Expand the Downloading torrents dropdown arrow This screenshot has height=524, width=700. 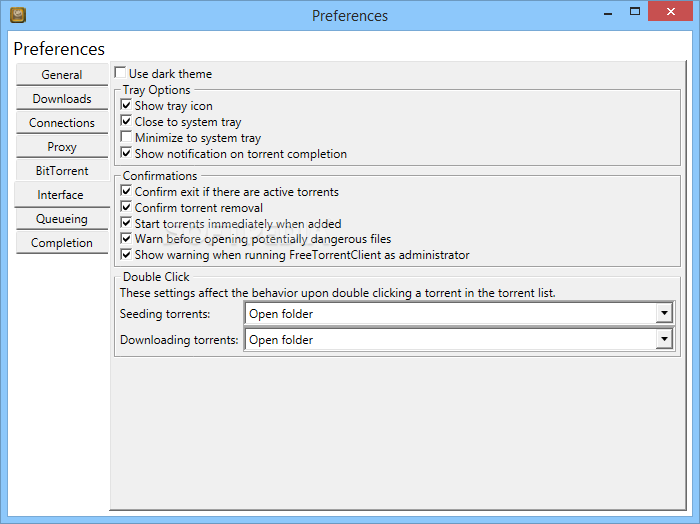point(664,339)
